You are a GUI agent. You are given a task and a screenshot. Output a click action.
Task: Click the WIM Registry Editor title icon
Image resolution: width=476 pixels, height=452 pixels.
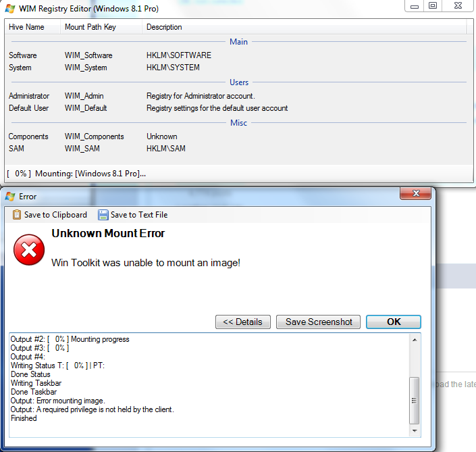[x=10, y=9]
